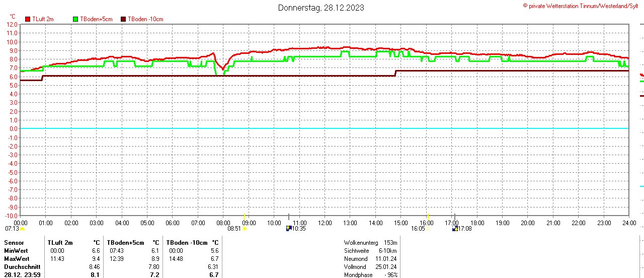The height and width of the screenshot is (278, 644).
Task: Click the moon icon beside 10:35
Action: point(288,228)
